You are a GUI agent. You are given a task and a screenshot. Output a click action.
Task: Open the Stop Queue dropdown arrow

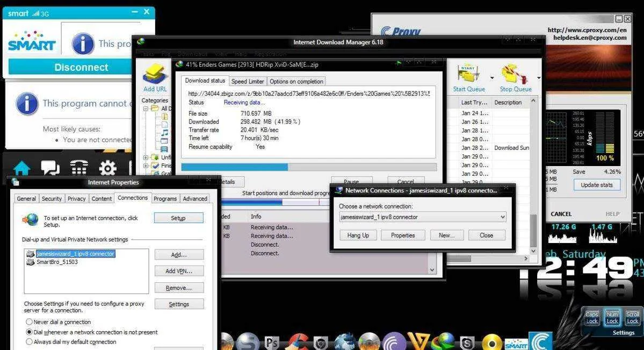coord(538,78)
